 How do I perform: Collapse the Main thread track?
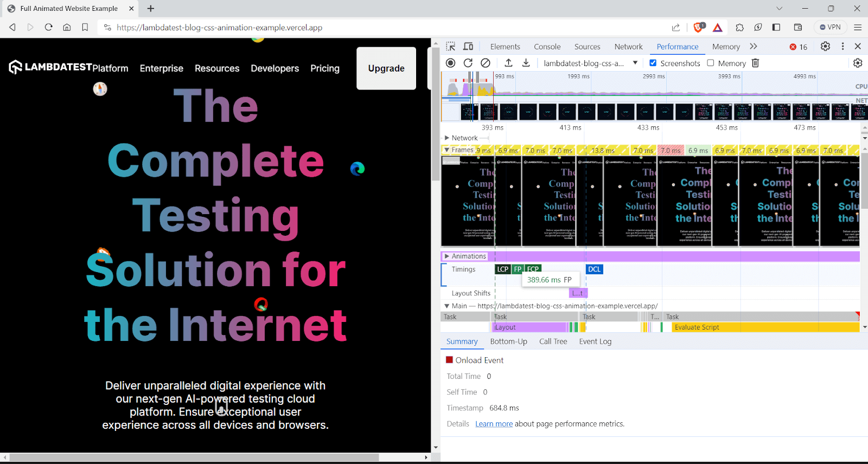(447, 306)
